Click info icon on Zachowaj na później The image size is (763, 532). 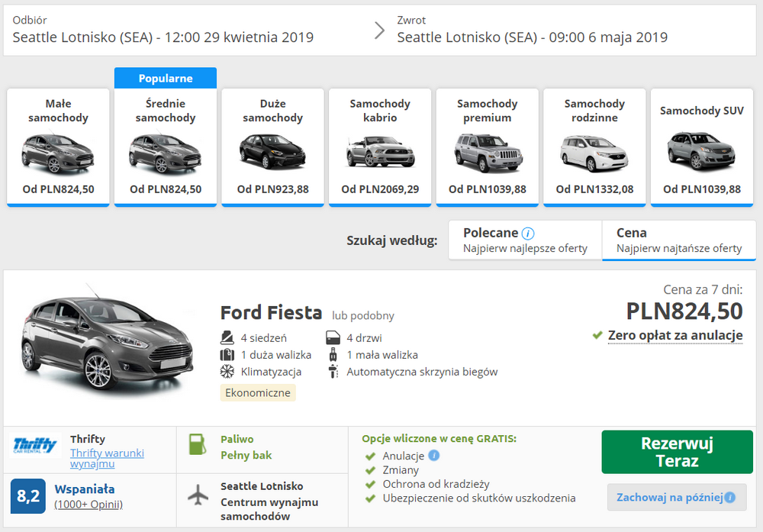(730, 498)
